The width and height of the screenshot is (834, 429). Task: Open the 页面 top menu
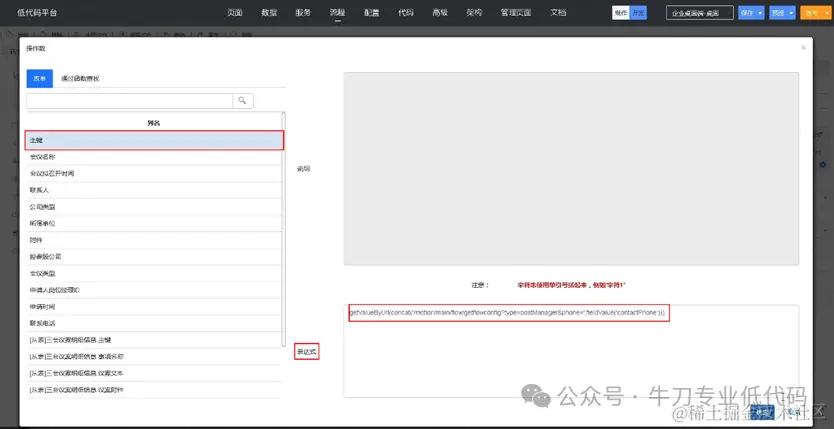point(235,13)
